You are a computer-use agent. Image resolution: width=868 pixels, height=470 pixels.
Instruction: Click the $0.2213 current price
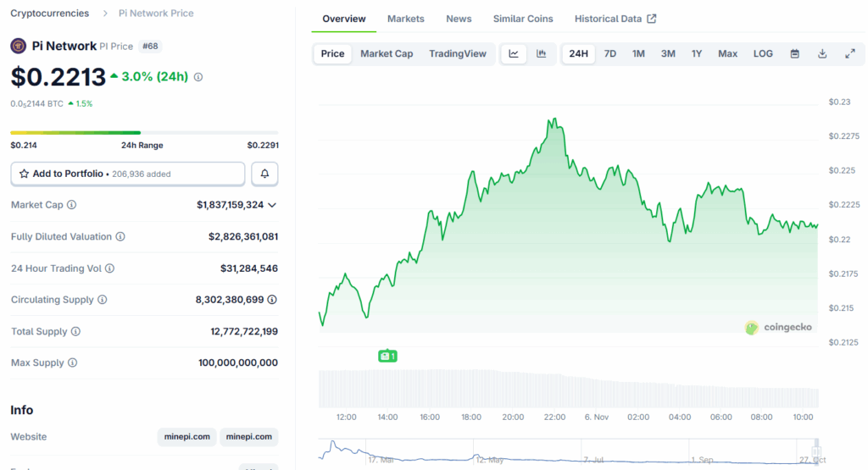[58, 77]
